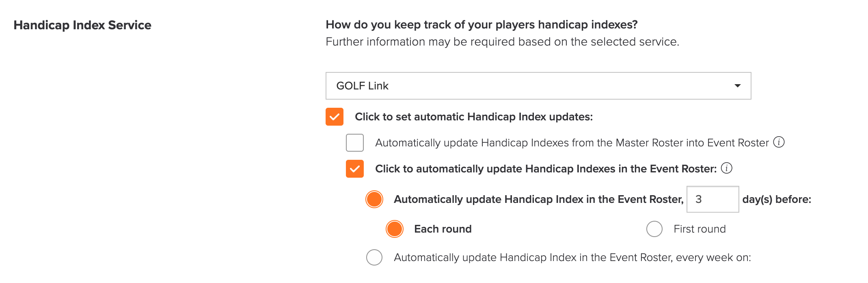868x283 pixels.
Task: Click the dropdown arrow beside GOLF Link
Action: [737, 86]
